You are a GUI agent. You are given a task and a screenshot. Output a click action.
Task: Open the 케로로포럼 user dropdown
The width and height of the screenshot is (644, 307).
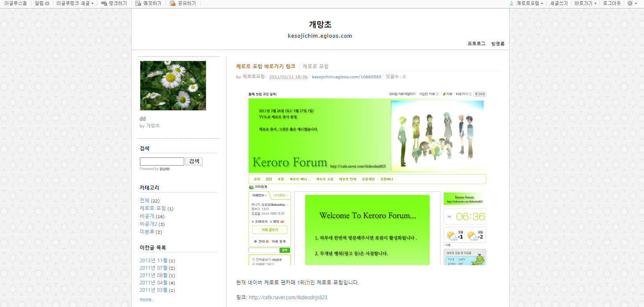click(530, 3)
